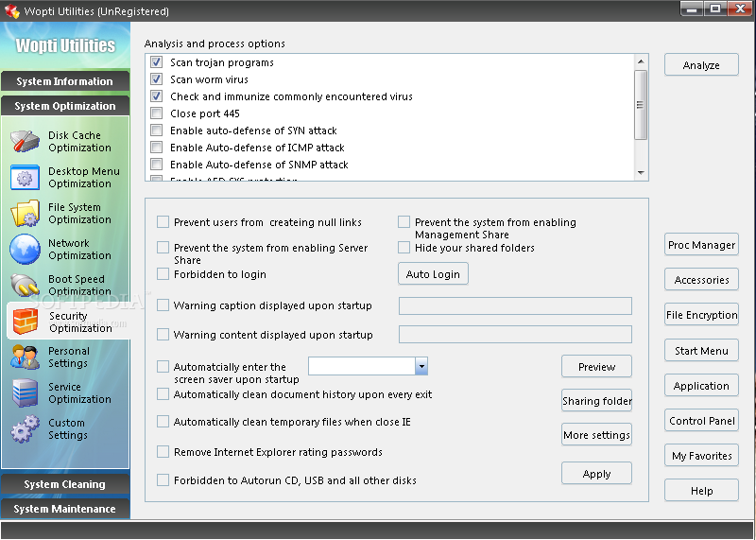The height and width of the screenshot is (540, 756).
Task: Expand the System Information section
Action: 65,81
